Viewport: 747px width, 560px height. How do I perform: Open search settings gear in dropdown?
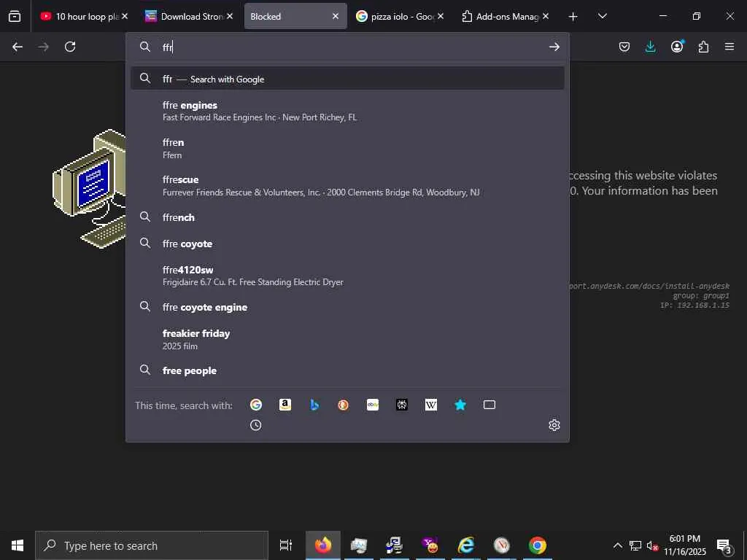554,425
